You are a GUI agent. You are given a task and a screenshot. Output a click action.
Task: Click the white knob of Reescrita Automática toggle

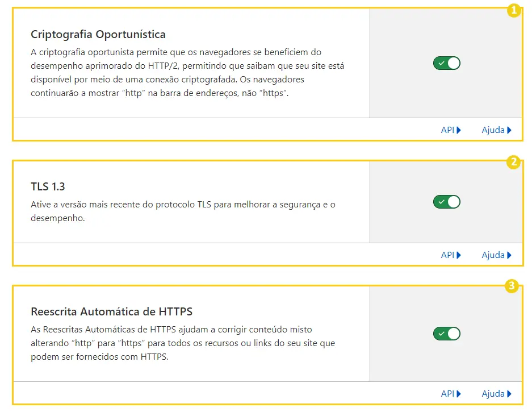453,334
